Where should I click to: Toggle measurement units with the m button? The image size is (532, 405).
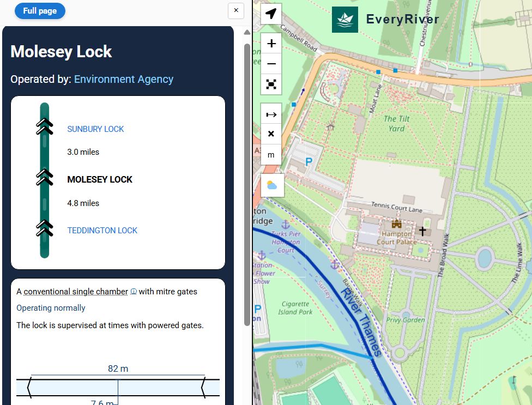[271, 155]
